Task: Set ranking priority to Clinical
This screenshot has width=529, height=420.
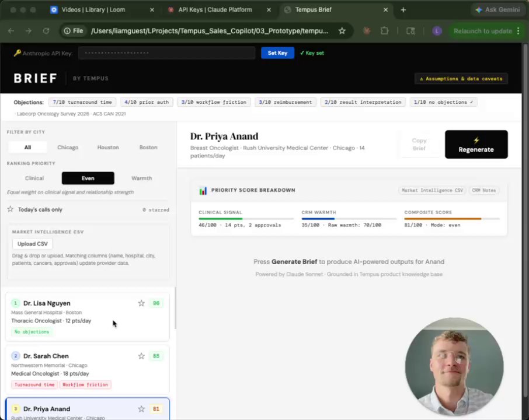Action: [x=34, y=178]
